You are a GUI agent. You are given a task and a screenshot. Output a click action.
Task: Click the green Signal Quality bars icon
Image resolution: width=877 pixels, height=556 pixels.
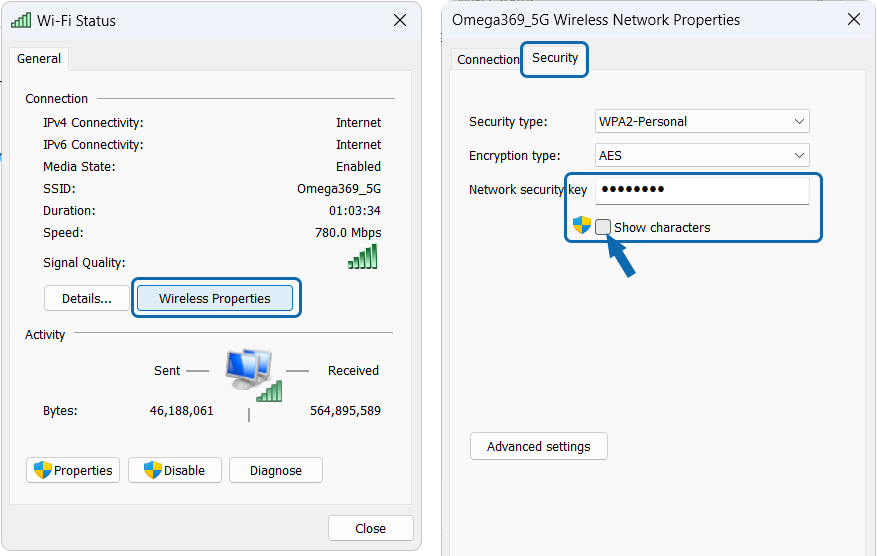[363, 258]
